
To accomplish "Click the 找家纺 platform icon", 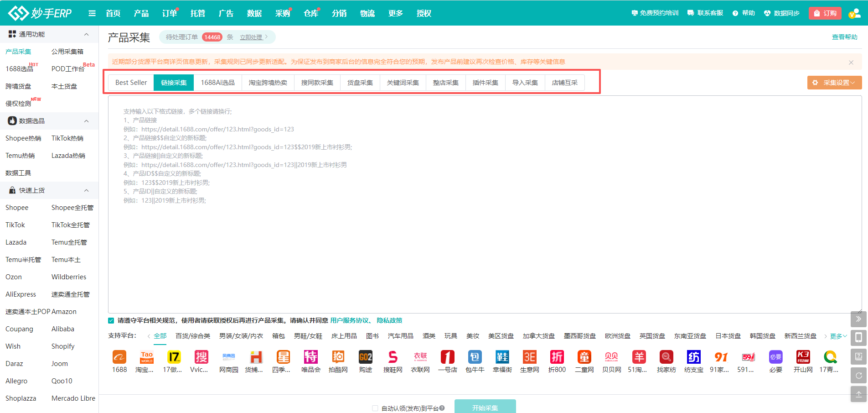I will tap(666, 356).
